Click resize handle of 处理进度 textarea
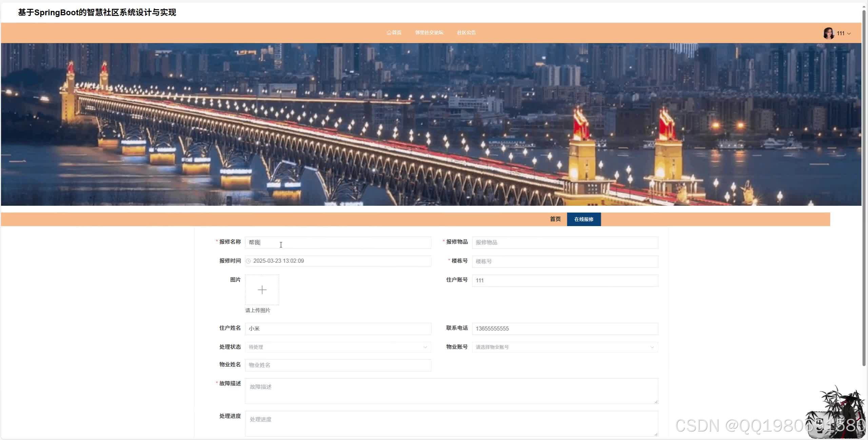Viewport: 868px width, 440px height. pos(656,434)
